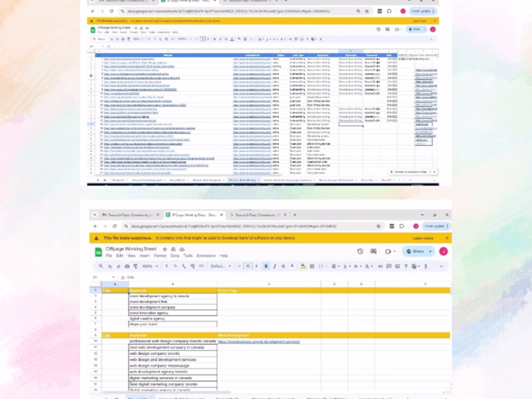
Task: Click Learn more on lower warning banner
Action: [423, 238]
